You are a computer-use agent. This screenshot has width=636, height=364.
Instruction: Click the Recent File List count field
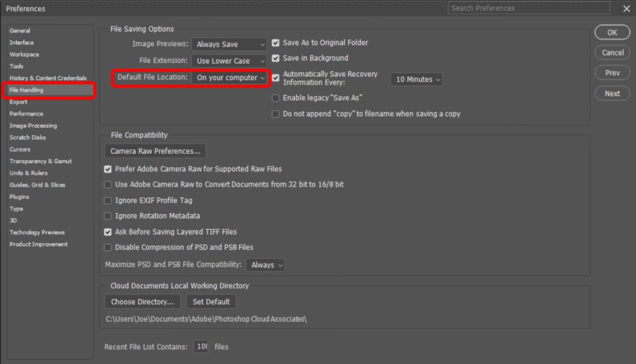(201, 347)
